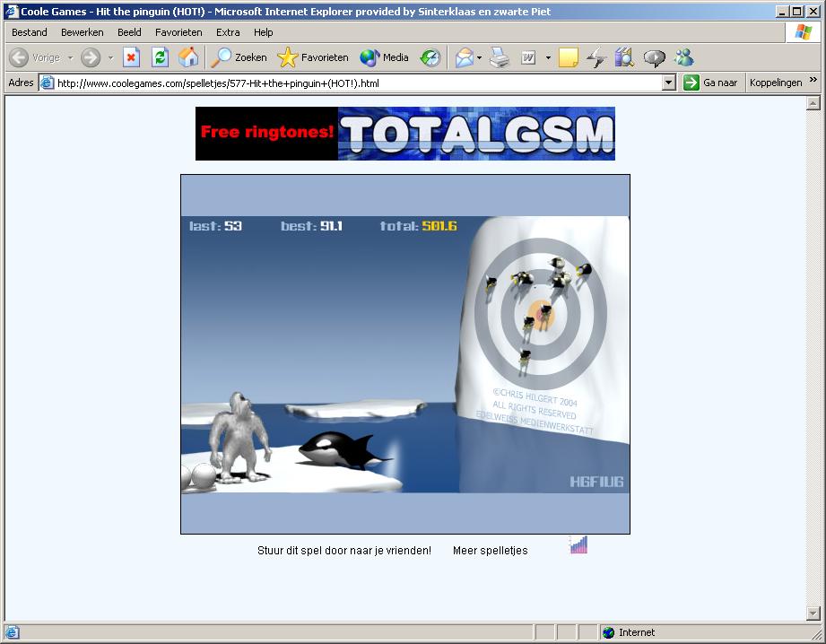826x644 pixels.
Task: Open the address bar dropdown list
Action: (x=668, y=83)
